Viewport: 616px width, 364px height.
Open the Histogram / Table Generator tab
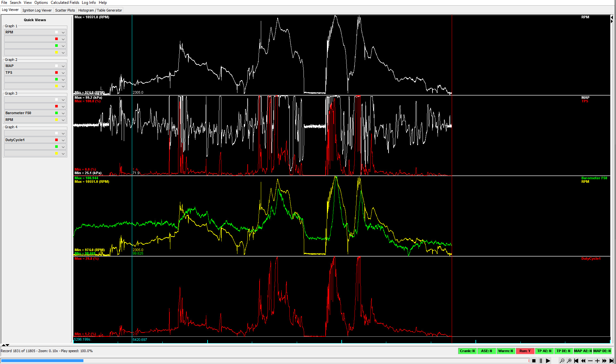[100, 10]
